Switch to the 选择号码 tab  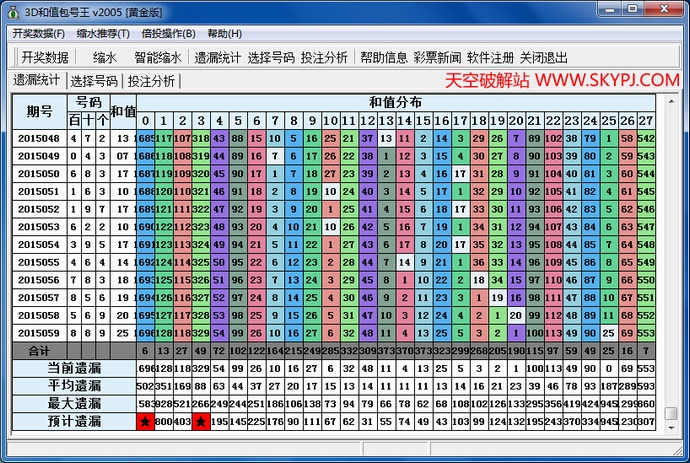(x=94, y=81)
